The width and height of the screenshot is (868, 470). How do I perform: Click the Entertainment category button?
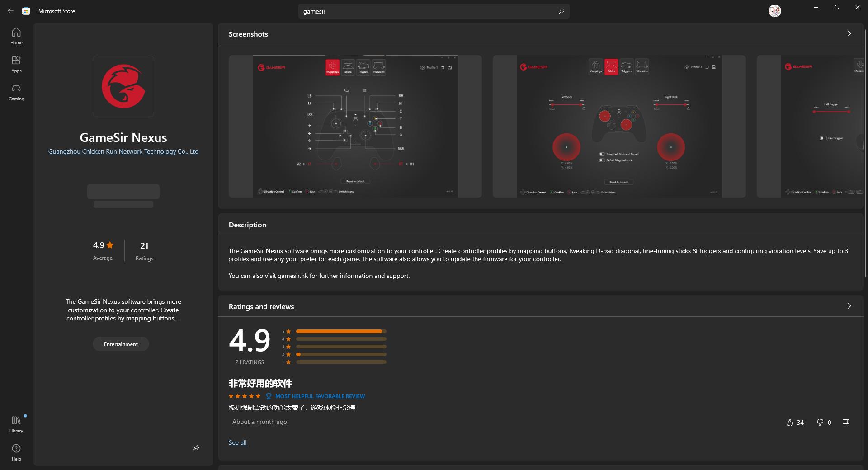[121, 344]
